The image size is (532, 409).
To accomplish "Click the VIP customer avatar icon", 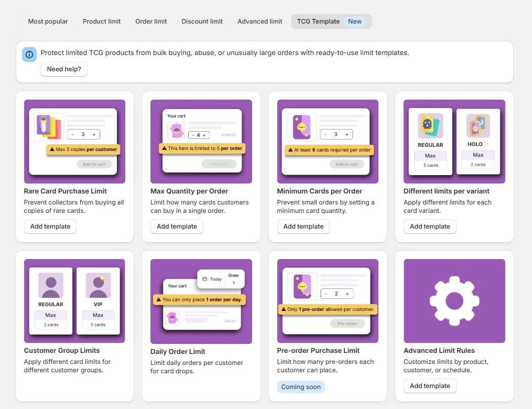I will (98, 286).
